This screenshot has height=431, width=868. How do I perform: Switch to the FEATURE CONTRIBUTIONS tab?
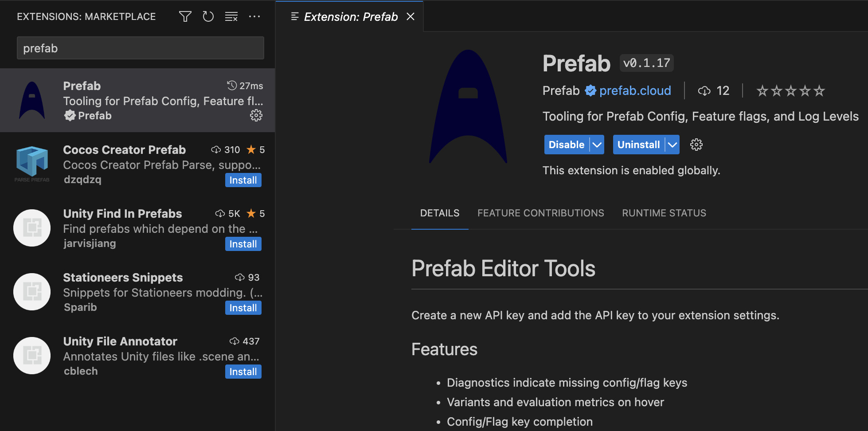541,213
